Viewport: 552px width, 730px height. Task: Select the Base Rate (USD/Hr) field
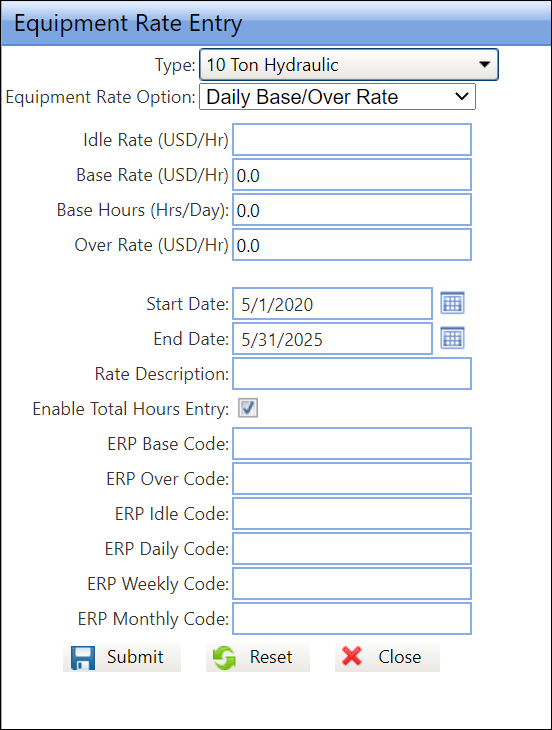352,175
